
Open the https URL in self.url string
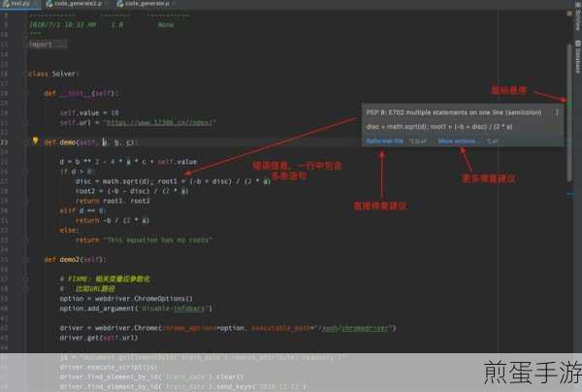(159, 122)
